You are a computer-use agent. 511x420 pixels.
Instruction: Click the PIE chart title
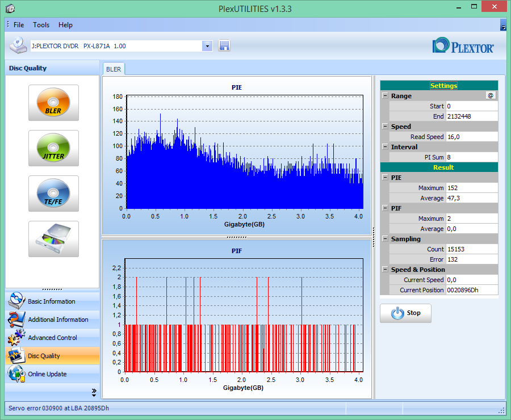point(237,87)
